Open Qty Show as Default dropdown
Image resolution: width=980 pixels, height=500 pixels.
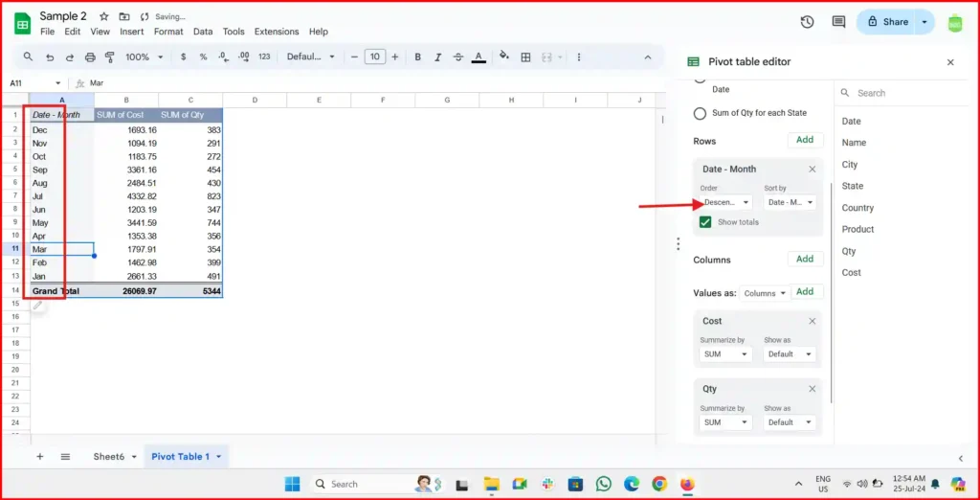[x=790, y=422]
